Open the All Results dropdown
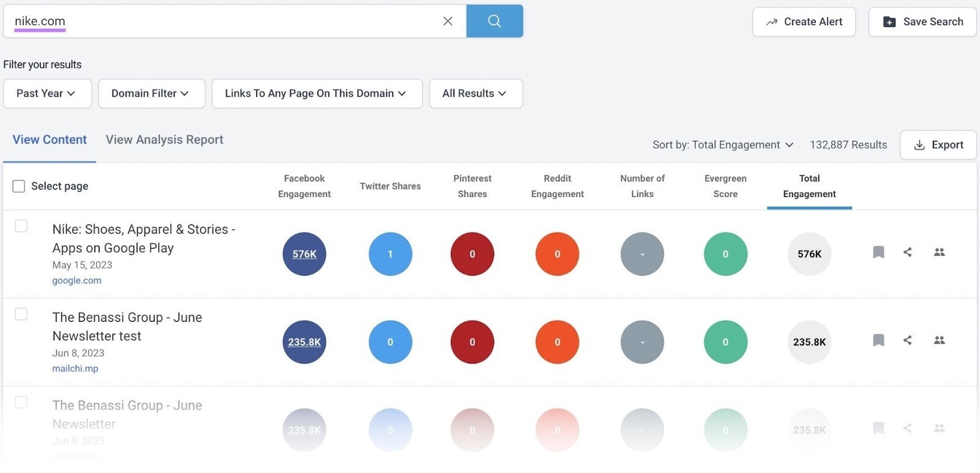The width and height of the screenshot is (980, 473). click(x=476, y=94)
